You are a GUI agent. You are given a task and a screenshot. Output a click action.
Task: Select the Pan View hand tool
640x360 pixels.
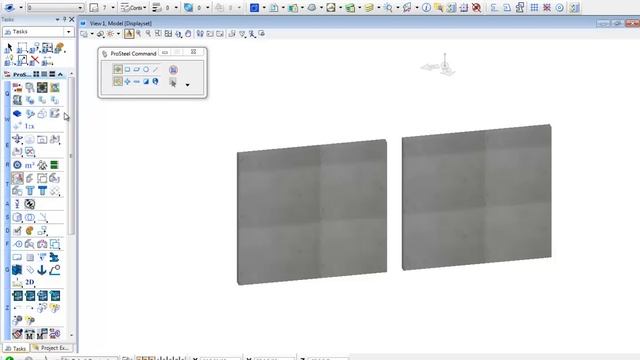point(188,34)
